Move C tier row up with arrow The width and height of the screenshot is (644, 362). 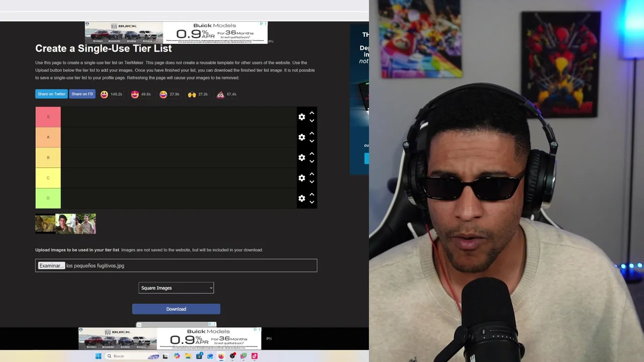pyautogui.click(x=312, y=174)
